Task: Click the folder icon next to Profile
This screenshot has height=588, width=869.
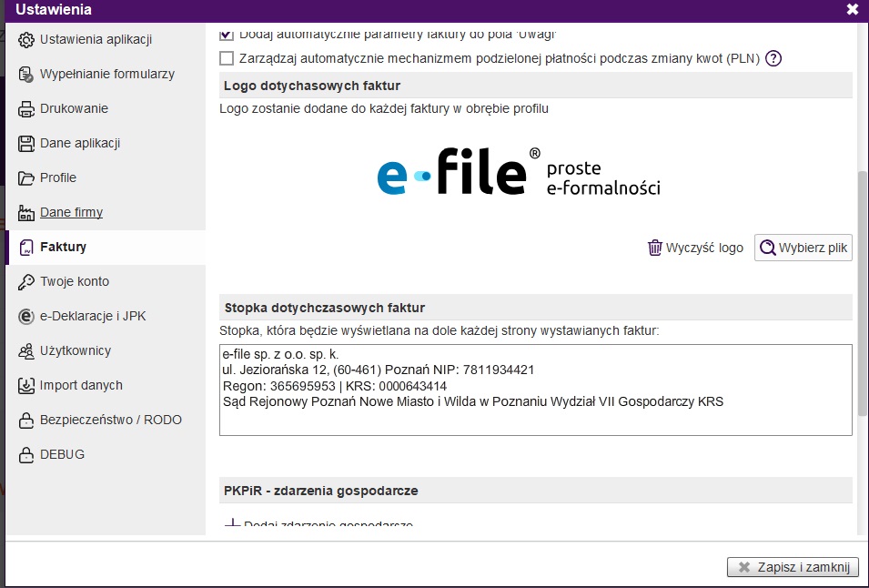Action: tap(25, 177)
